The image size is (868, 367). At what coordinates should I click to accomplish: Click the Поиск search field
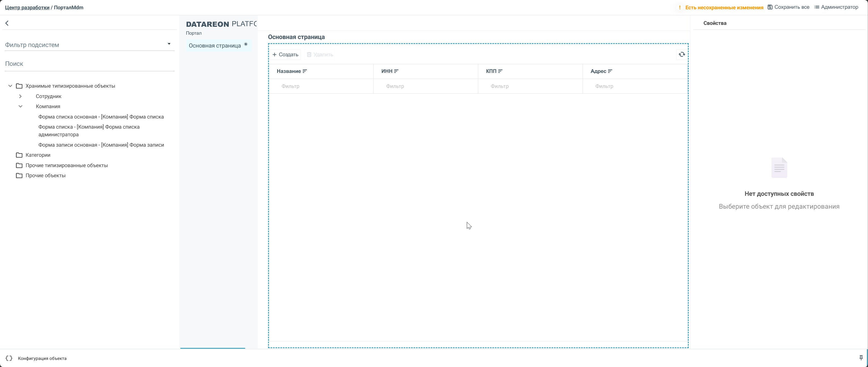[89, 64]
